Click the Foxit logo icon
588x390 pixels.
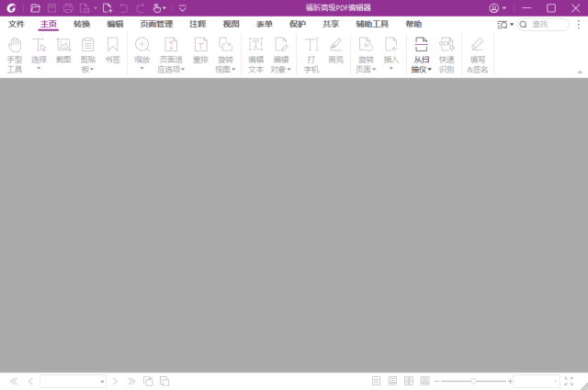tap(11, 8)
